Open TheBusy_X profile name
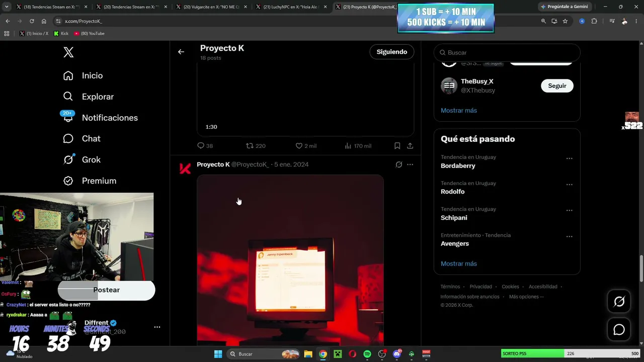This screenshot has width=644, height=362. pyautogui.click(x=477, y=81)
